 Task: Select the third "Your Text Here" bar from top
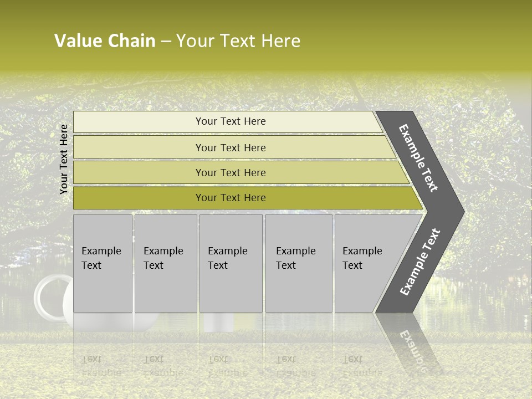[x=230, y=172]
